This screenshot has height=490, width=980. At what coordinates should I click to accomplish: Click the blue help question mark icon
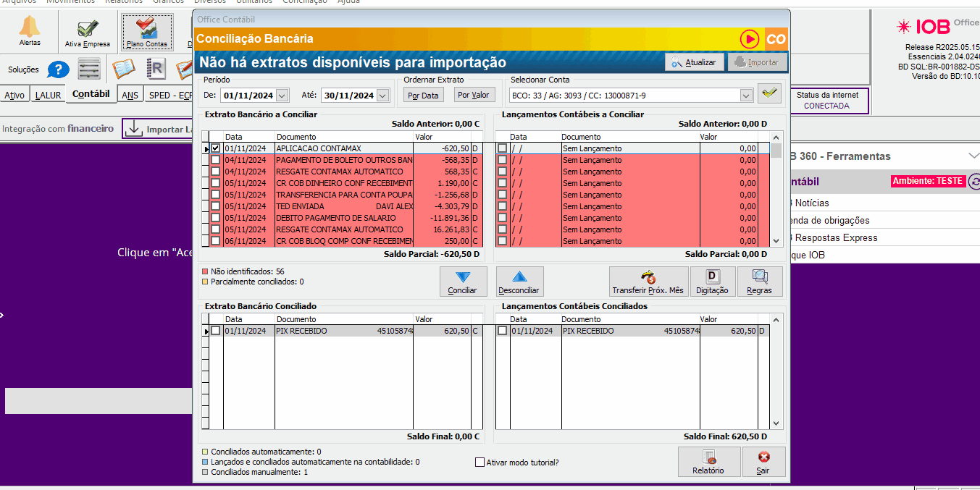(x=58, y=70)
